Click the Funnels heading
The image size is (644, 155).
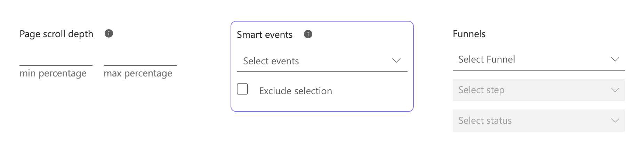(469, 34)
